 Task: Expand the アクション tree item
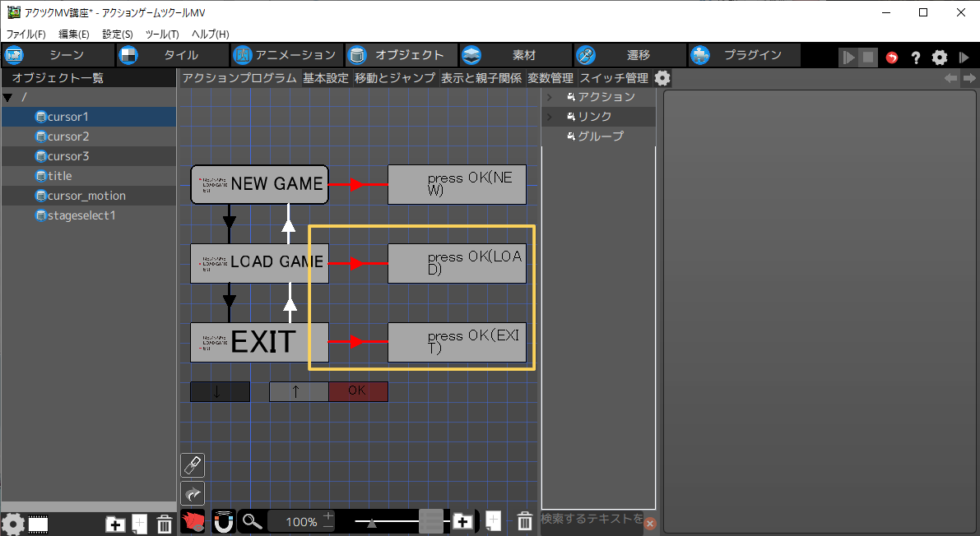pos(550,97)
